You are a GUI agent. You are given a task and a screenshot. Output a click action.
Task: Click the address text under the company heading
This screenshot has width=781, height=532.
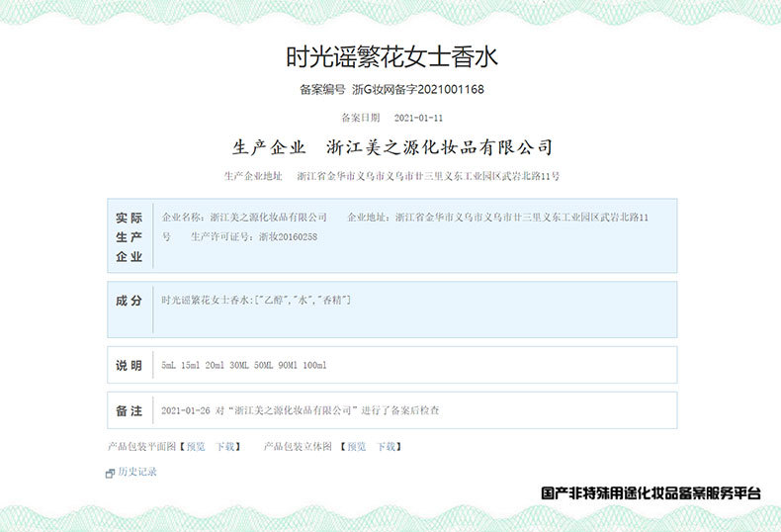tap(428, 176)
